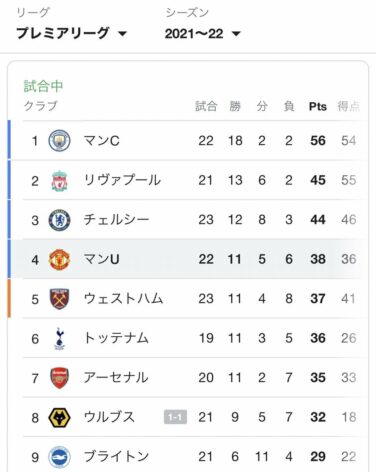This screenshot has height=472, width=376.
Task: Open the リーグ プレミアリーグ dropdown
Action: pos(71,33)
